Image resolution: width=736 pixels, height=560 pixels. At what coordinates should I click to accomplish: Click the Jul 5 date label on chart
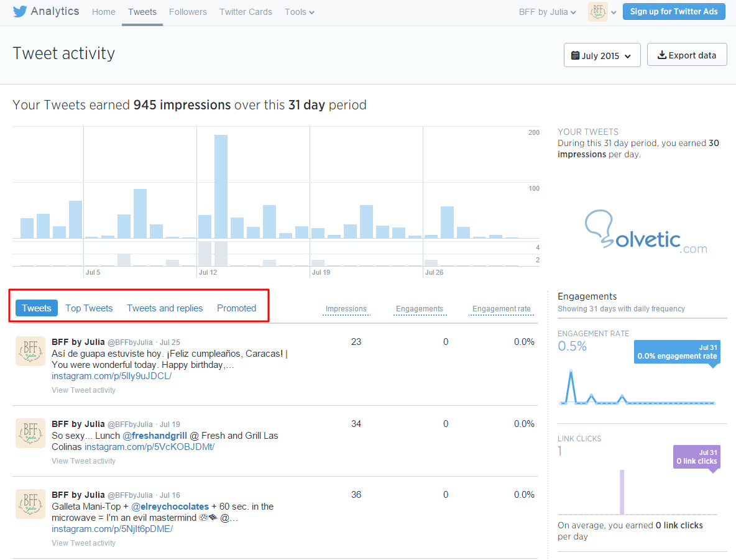tap(93, 272)
